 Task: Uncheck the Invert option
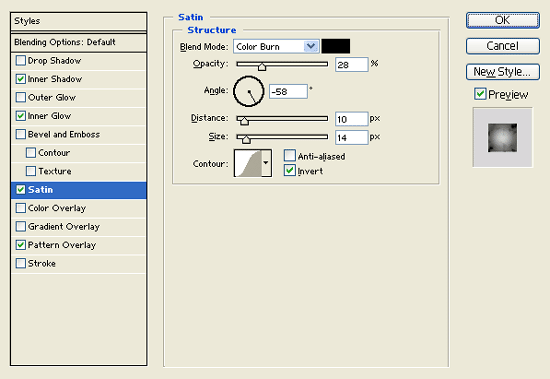(290, 171)
